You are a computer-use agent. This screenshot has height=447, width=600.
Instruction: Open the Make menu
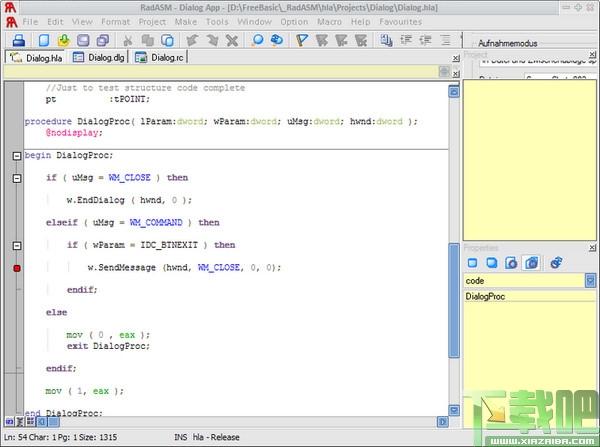click(186, 22)
